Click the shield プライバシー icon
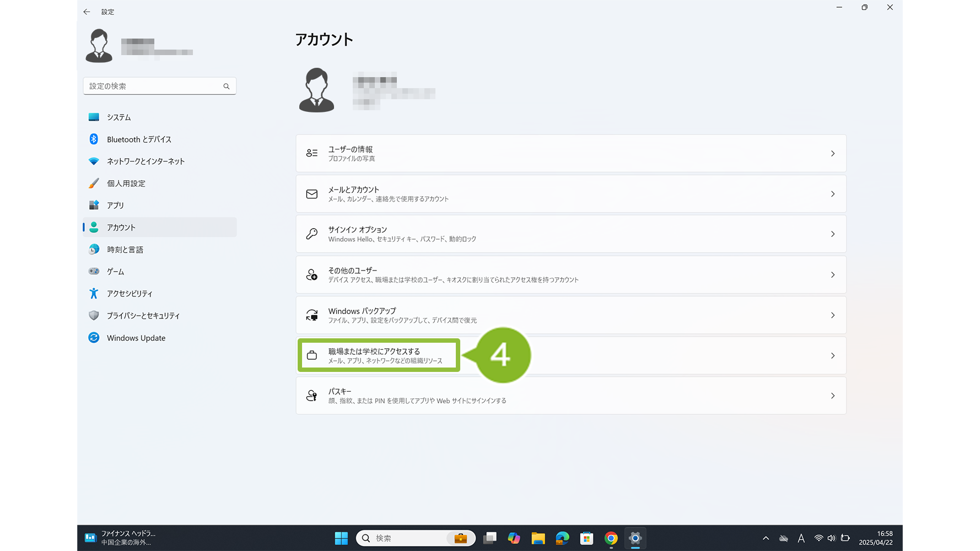The image size is (980, 551). tap(94, 316)
